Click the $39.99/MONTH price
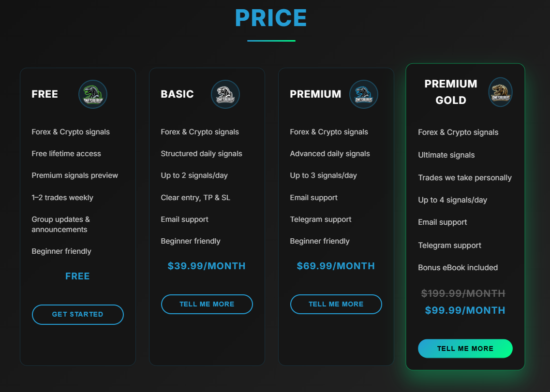550x392 pixels. click(207, 266)
